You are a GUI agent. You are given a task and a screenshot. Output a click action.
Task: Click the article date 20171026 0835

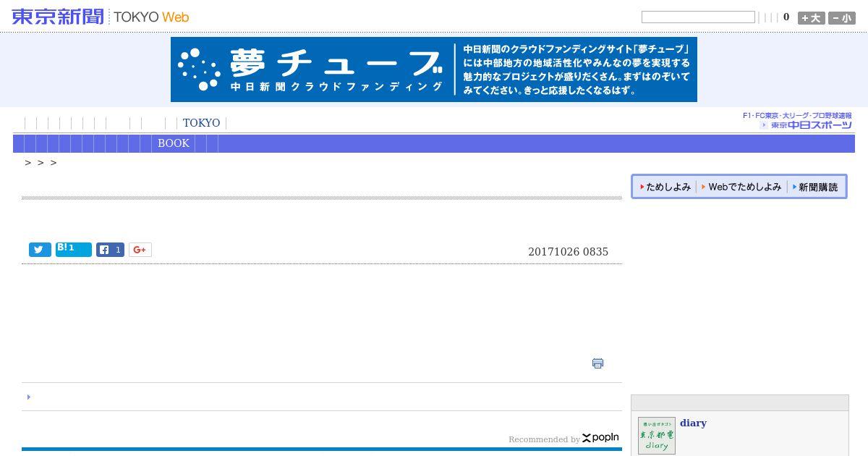pyautogui.click(x=568, y=252)
